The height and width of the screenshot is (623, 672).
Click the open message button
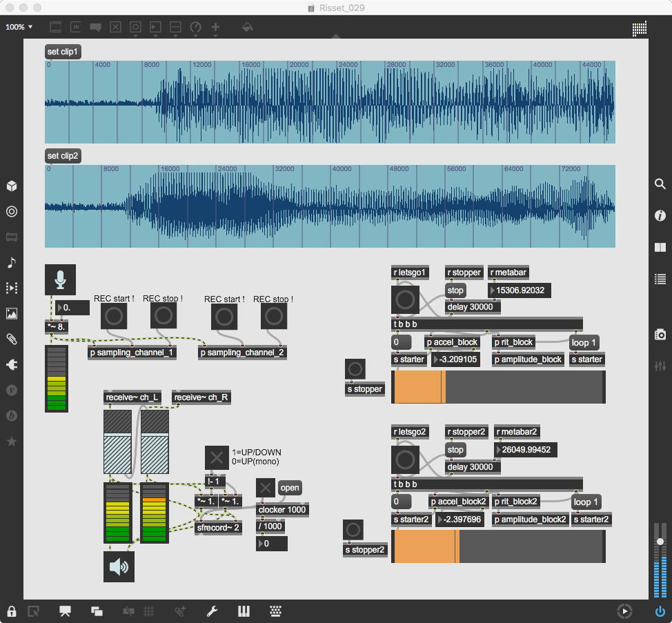(x=290, y=488)
